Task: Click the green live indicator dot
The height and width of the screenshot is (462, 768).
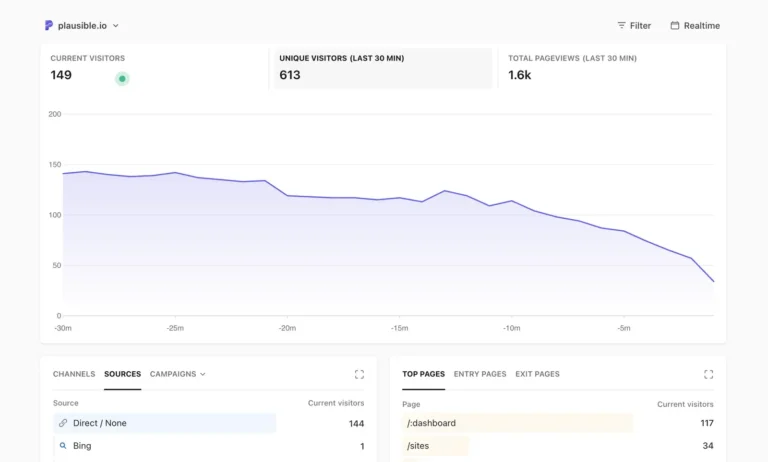Action: pos(122,78)
